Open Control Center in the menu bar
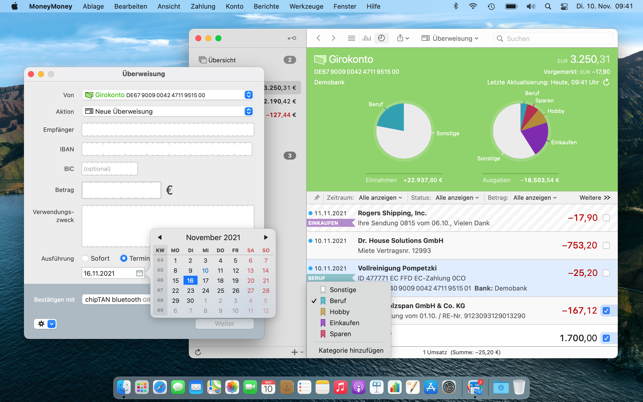643x402 pixels. pos(564,6)
